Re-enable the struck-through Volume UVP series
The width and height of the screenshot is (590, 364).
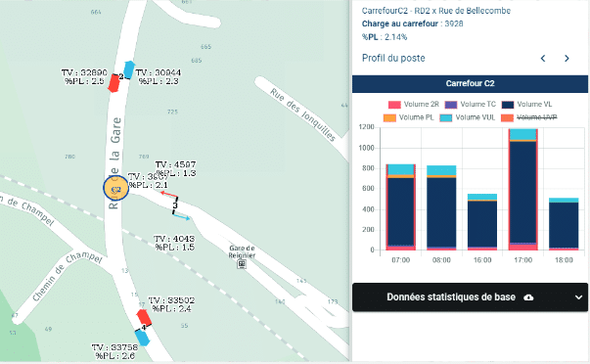pyautogui.click(x=529, y=117)
